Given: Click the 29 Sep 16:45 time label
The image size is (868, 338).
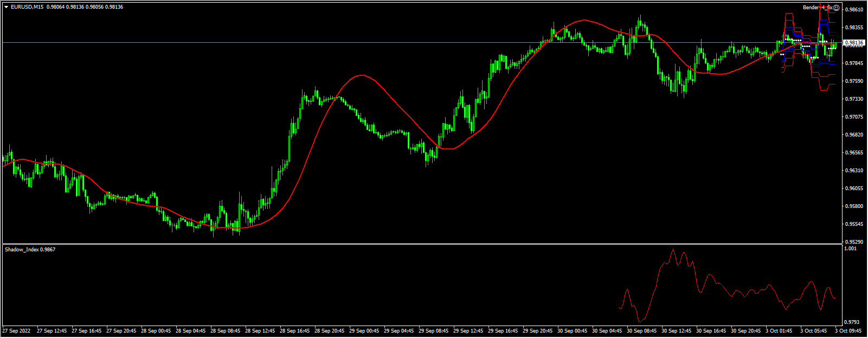Looking at the screenshot, I should tap(503, 330).
